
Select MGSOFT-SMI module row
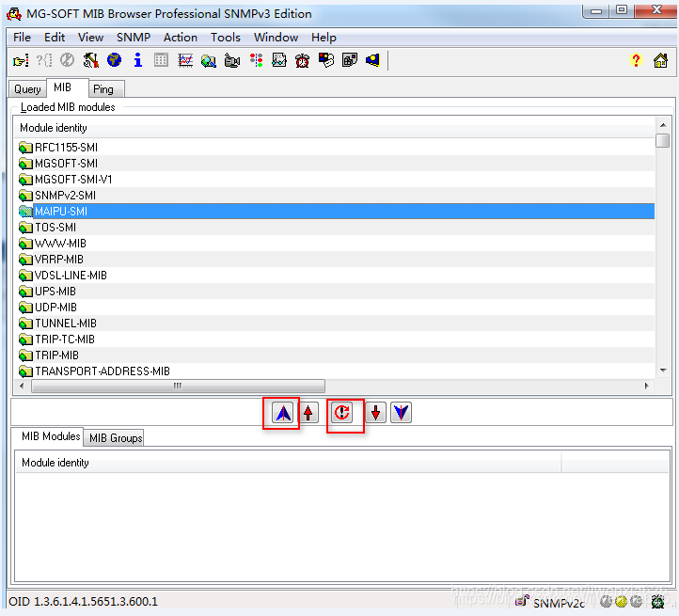pos(336,164)
